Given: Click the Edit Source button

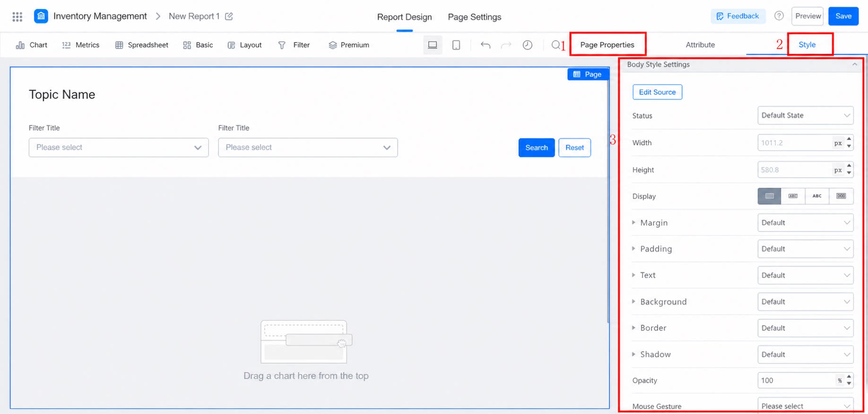Looking at the screenshot, I should [x=657, y=92].
